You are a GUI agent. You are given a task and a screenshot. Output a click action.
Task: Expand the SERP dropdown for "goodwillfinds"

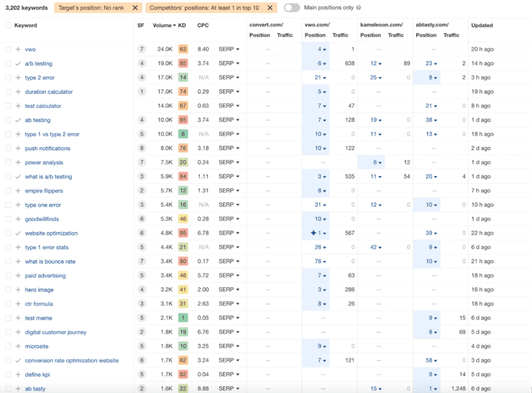(x=229, y=219)
